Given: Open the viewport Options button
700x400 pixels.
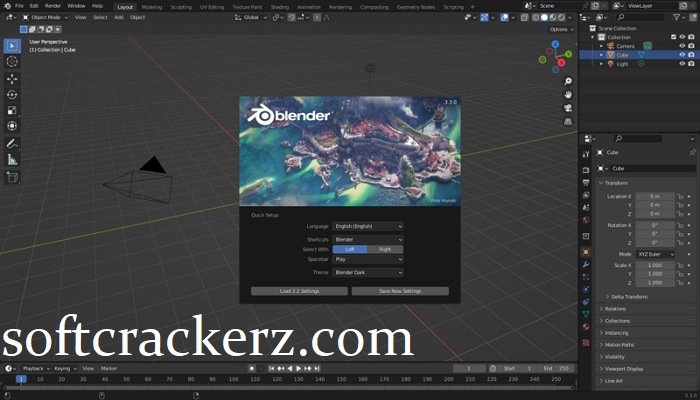Looking at the screenshot, I should (561, 29).
